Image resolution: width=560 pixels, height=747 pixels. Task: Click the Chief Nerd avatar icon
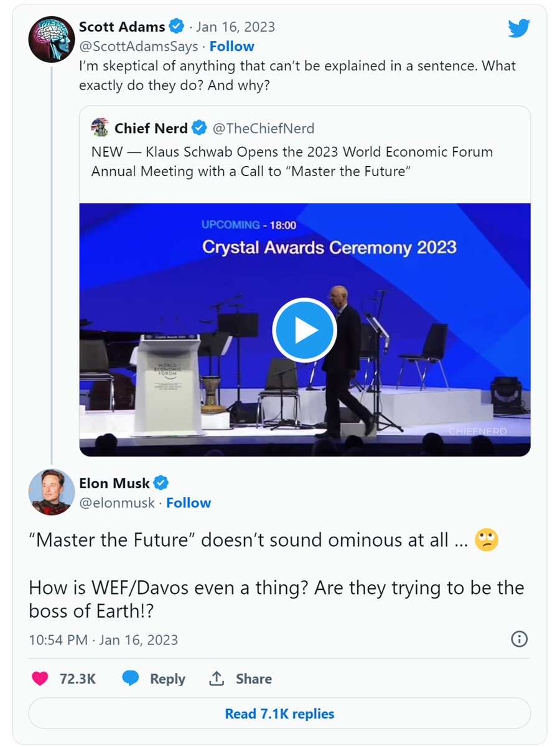coord(100,128)
